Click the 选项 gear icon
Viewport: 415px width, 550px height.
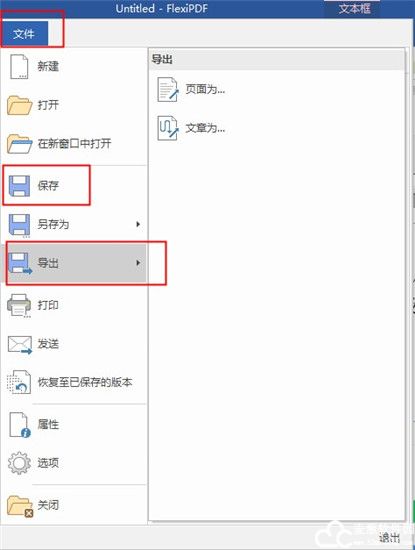pos(19,463)
